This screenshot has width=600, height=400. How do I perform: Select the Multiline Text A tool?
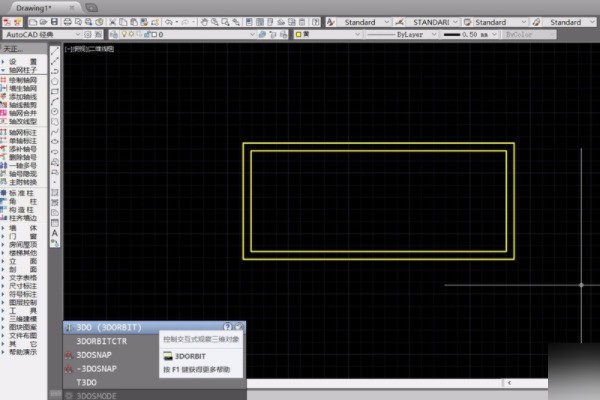point(55,233)
